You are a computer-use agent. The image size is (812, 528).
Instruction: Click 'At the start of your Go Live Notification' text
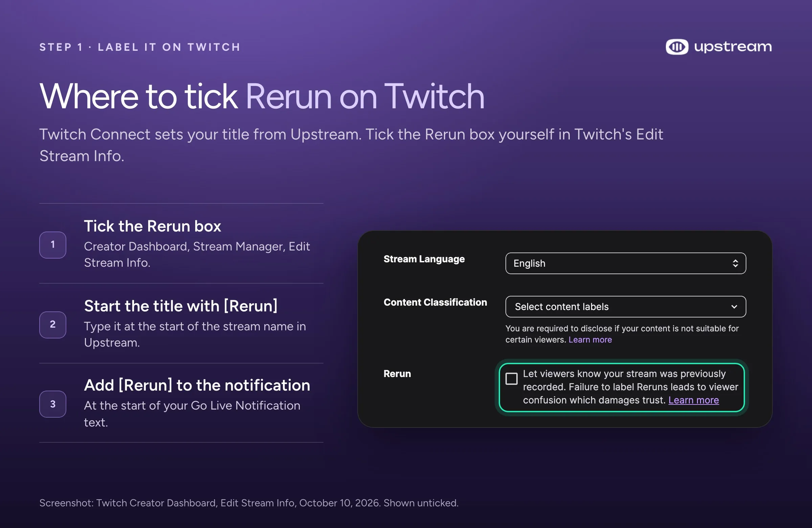192,414
